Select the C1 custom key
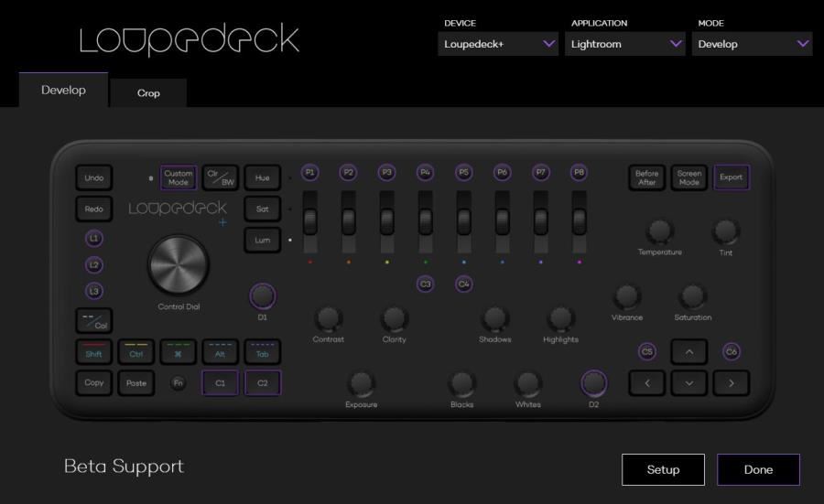 pos(220,382)
